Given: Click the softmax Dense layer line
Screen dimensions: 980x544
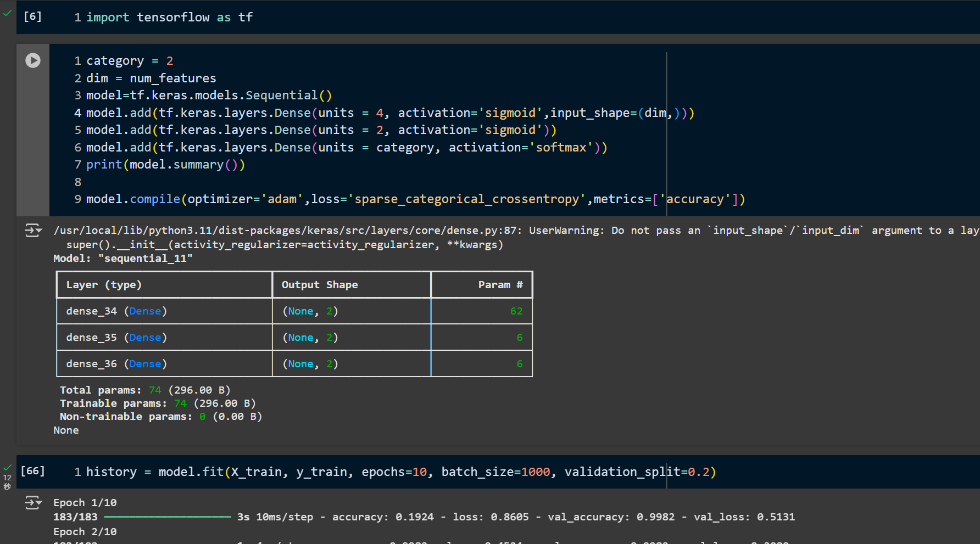Looking at the screenshot, I should tap(347, 147).
